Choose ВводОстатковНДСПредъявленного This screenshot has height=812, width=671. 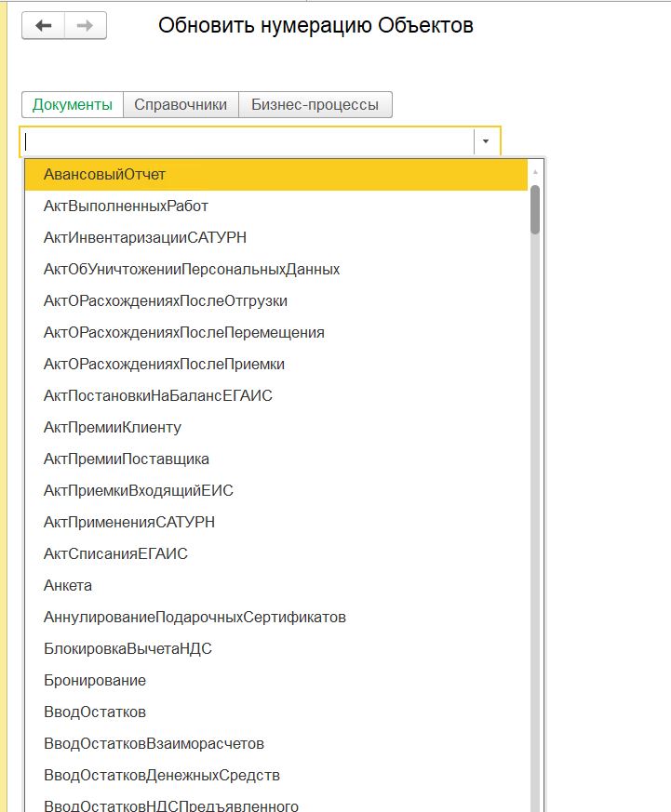(276, 803)
